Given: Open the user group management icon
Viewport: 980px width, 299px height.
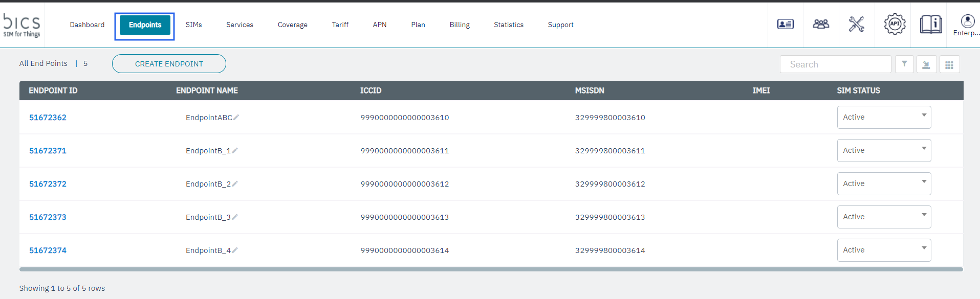Looking at the screenshot, I should pos(821,24).
